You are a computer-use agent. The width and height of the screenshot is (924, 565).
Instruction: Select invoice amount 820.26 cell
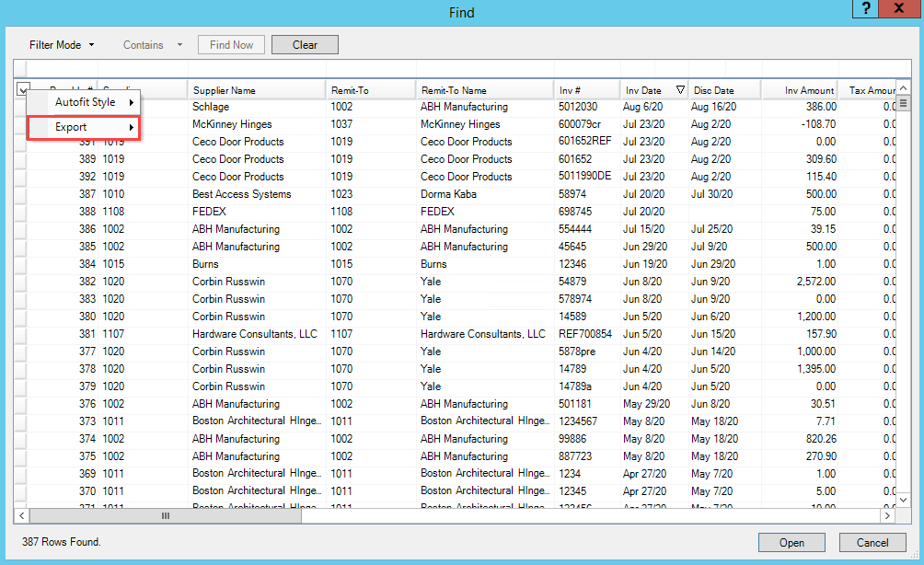point(801,439)
